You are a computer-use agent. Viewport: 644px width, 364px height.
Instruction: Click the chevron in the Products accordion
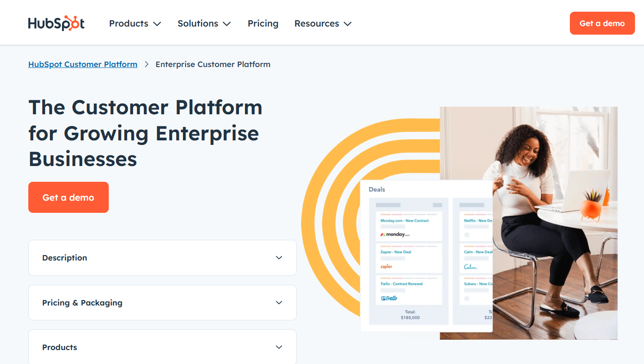tap(279, 347)
